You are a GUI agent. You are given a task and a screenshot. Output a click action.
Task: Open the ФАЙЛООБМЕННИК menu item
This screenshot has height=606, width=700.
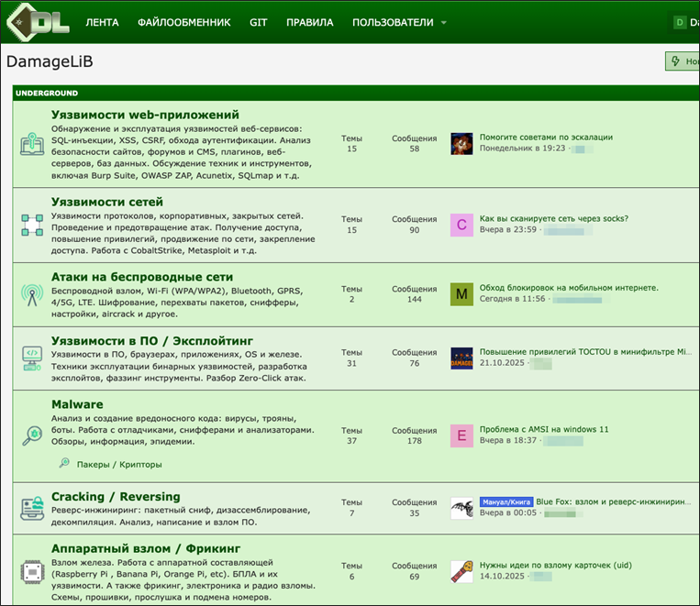(183, 22)
